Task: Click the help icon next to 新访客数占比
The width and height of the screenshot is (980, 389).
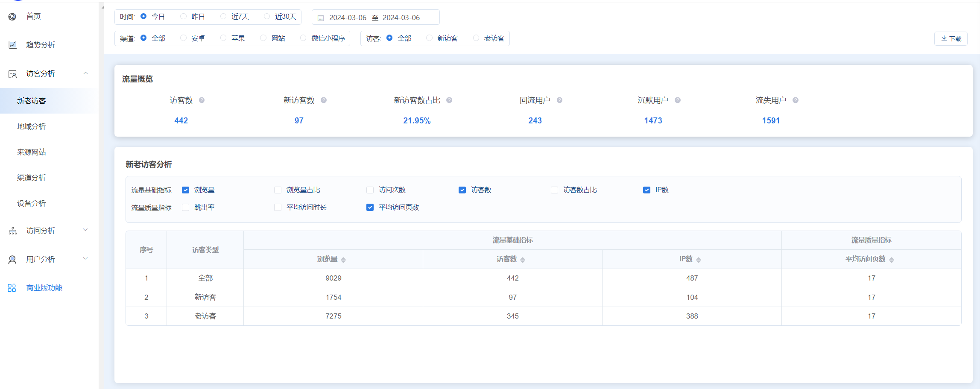Action: pyautogui.click(x=449, y=100)
